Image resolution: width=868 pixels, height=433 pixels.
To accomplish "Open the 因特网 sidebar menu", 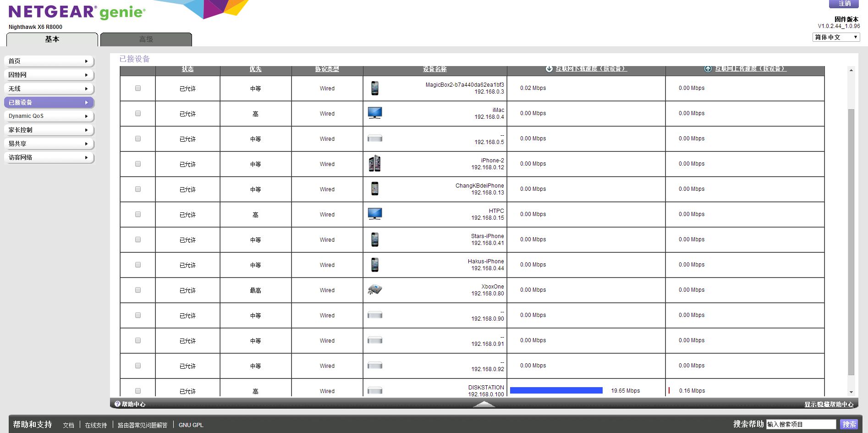I will [49, 75].
